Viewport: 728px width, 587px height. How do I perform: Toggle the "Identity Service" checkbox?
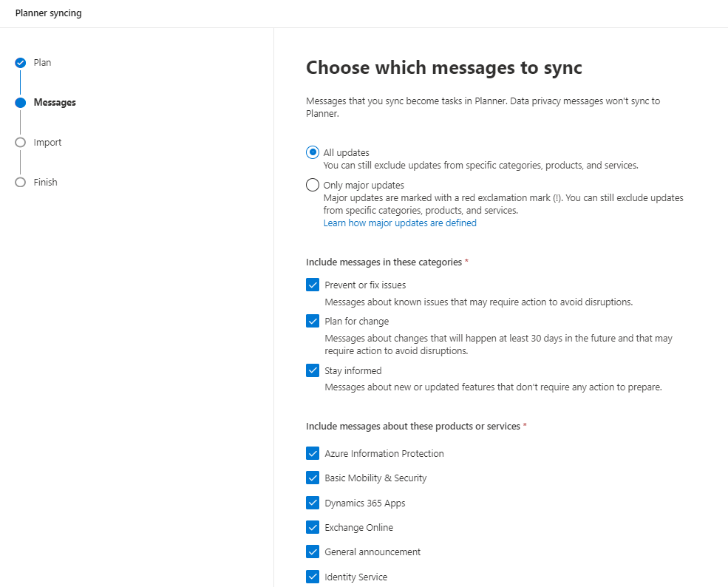(x=312, y=577)
